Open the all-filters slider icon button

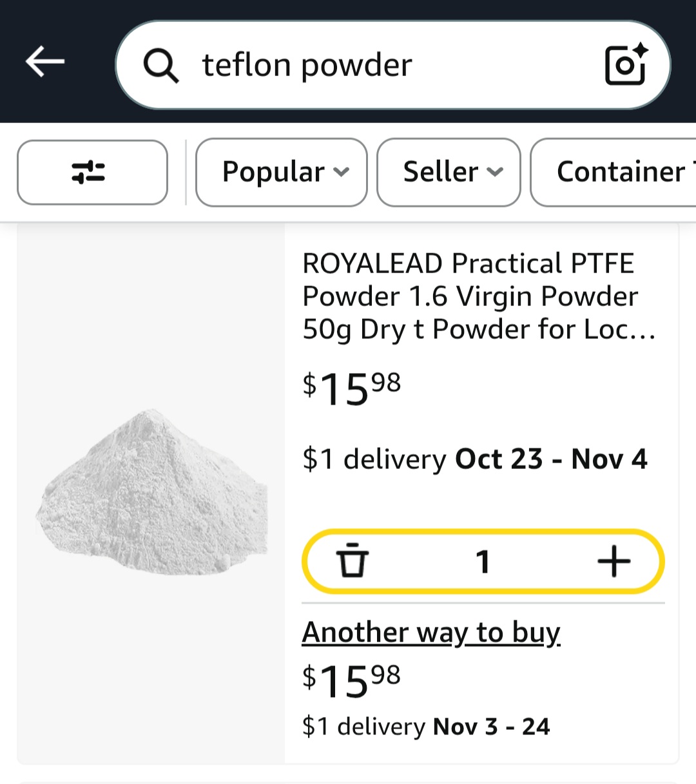92,173
